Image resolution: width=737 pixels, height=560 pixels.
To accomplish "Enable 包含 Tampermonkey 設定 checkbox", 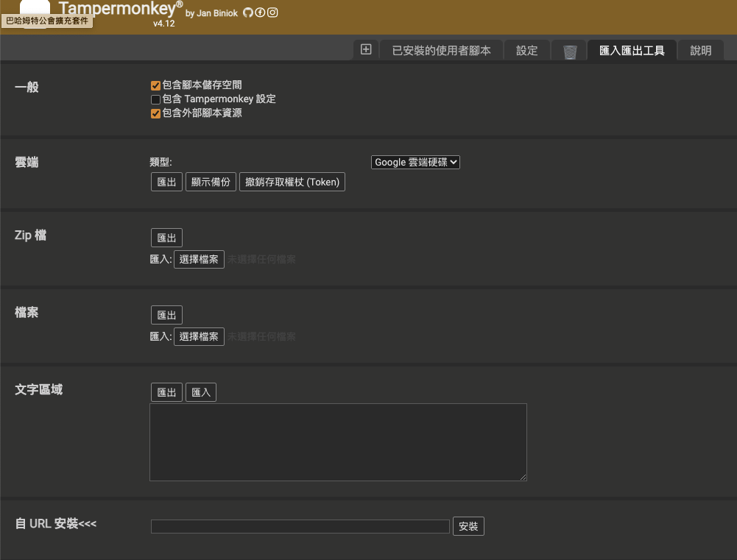I will [x=155, y=99].
